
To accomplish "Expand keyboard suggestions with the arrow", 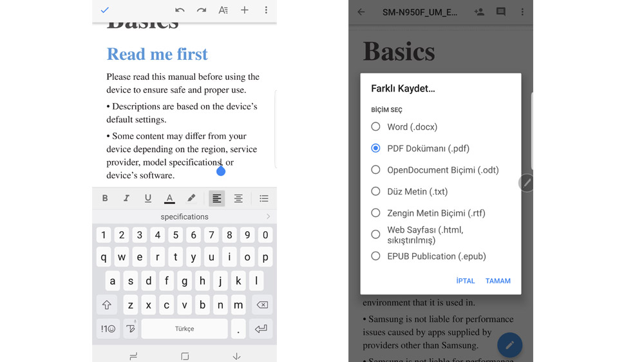I will 268,216.
